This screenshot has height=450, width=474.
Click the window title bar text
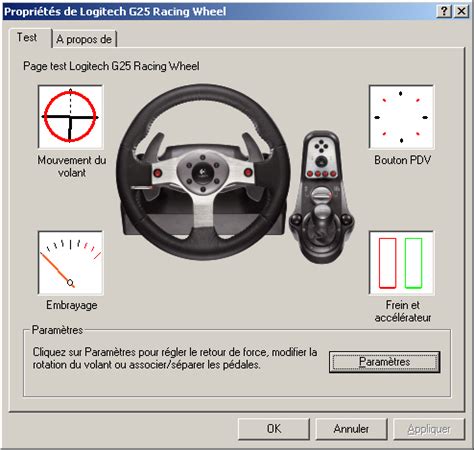(x=115, y=12)
